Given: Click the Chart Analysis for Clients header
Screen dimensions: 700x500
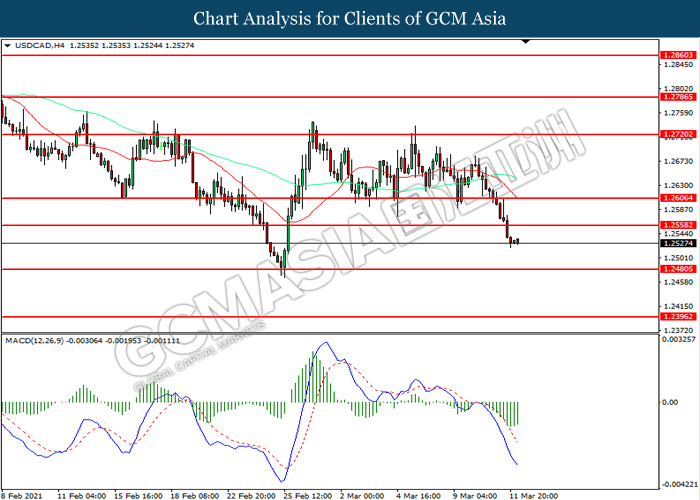Looking at the screenshot, I should pyautogui.click(x=350, y=19).
